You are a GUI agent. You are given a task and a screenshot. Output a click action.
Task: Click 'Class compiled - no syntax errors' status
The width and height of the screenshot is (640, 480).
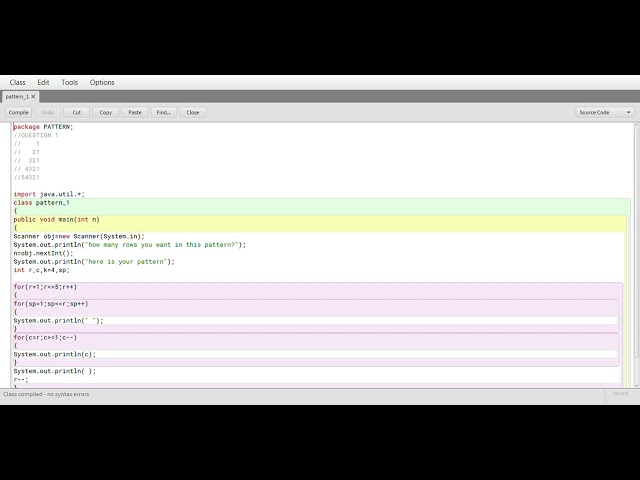pyautogui.click(x=46, y=394)
